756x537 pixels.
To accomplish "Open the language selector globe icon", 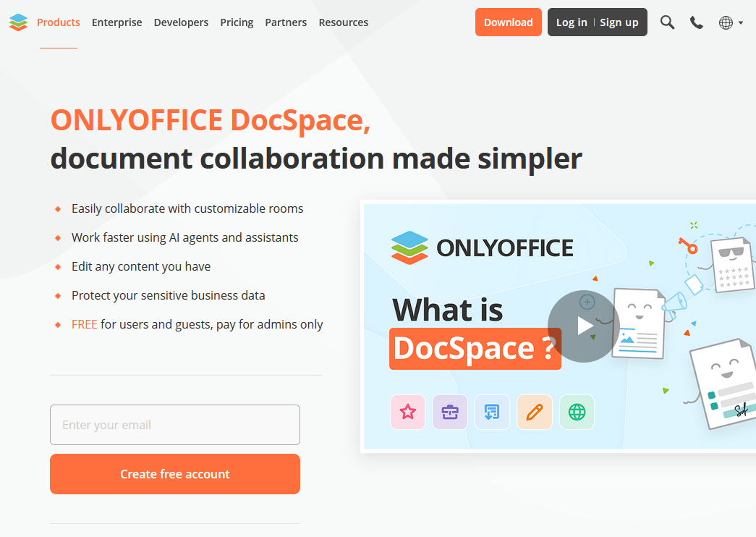I will click(x=726, y=22).
